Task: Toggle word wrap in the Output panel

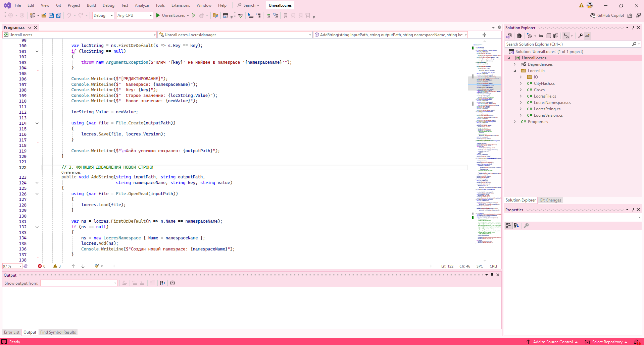Action: tap(162, 283)
